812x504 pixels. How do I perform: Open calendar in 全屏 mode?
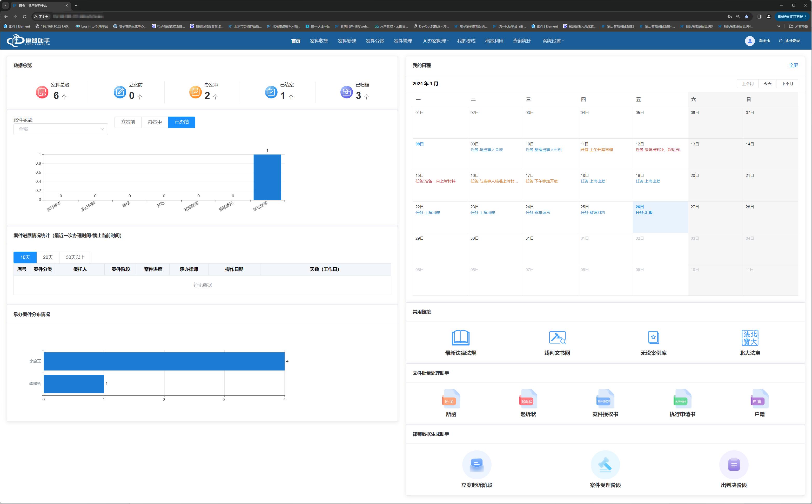pyautogui.click(x=793, y=65)
